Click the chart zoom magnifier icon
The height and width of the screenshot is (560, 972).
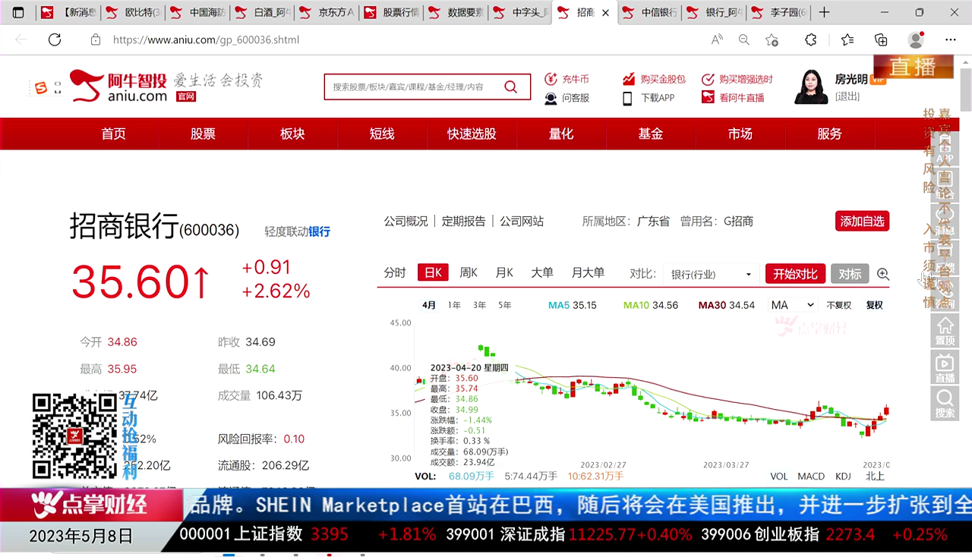[x=883, y=274]
